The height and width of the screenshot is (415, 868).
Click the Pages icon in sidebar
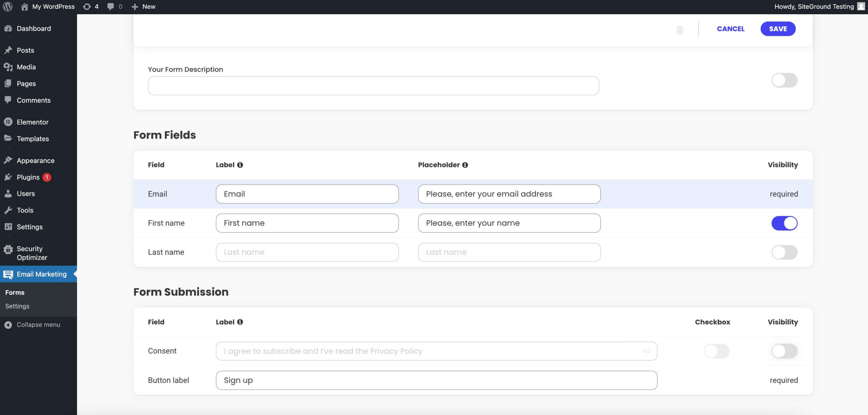8,83
